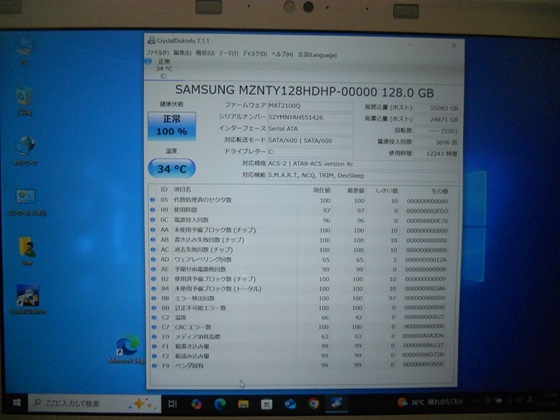Screen dimensions: 560x420
Task: Click the serial number field
Action: point(310,118)
